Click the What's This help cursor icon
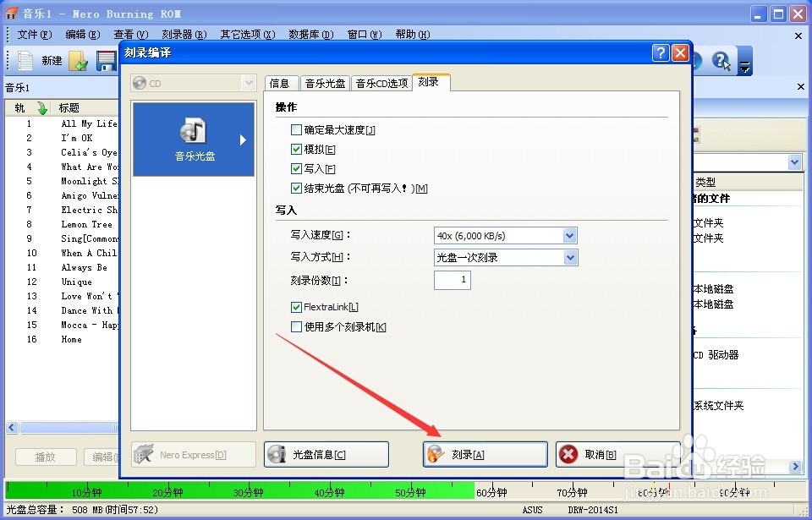812x520 pixels. click(721, 61)
